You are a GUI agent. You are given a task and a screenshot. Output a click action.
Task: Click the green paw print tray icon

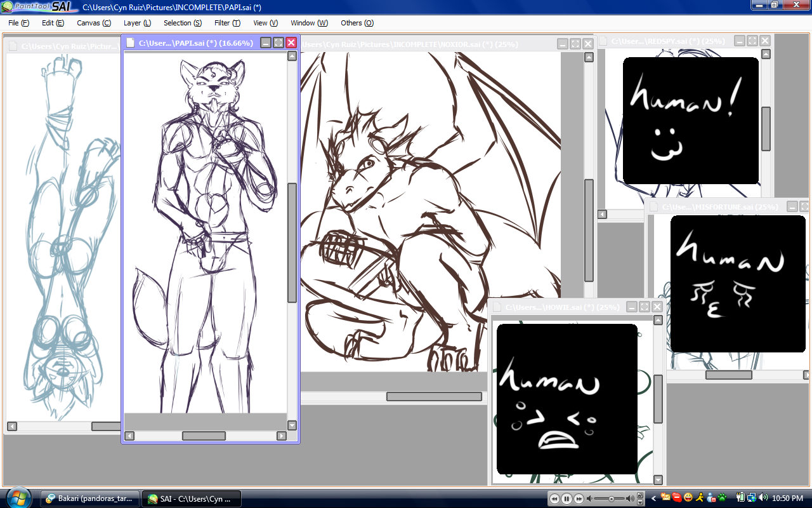pos(722,498)
